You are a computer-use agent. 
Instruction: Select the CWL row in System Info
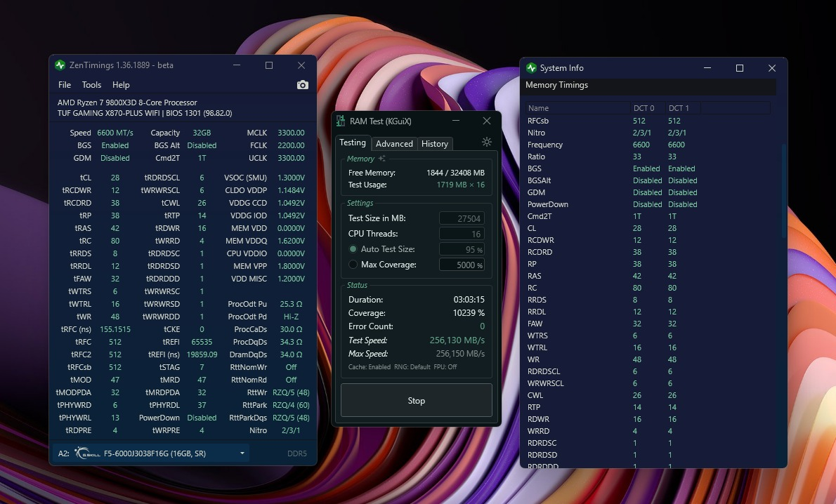648,395
